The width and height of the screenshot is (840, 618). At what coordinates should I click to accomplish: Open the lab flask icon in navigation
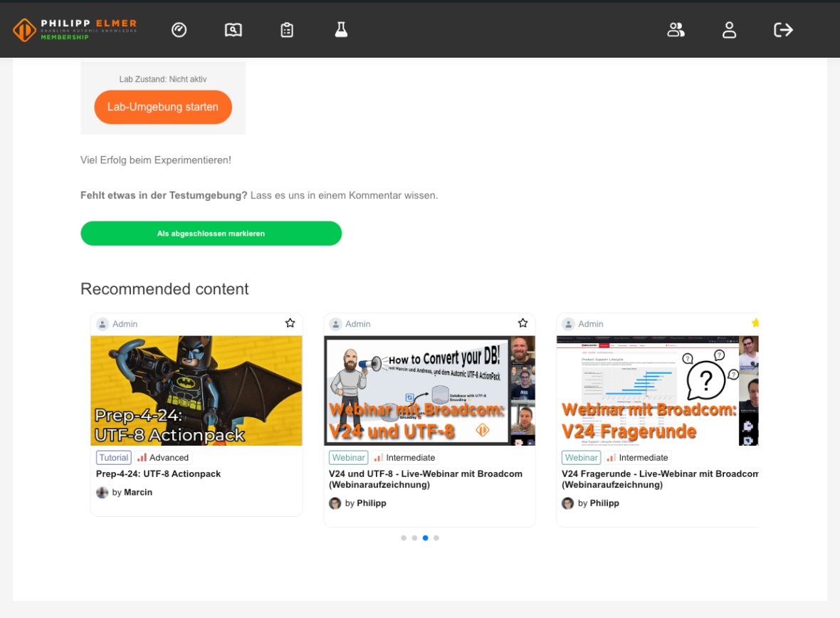(341, 30)
